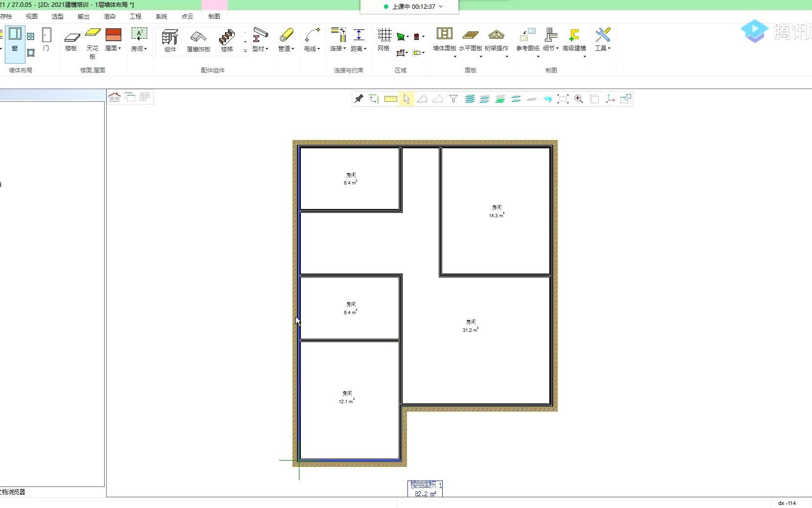Click the 楼层面积 82.2 m² label
Screen dimensions: 812x508
pos(425,489)
